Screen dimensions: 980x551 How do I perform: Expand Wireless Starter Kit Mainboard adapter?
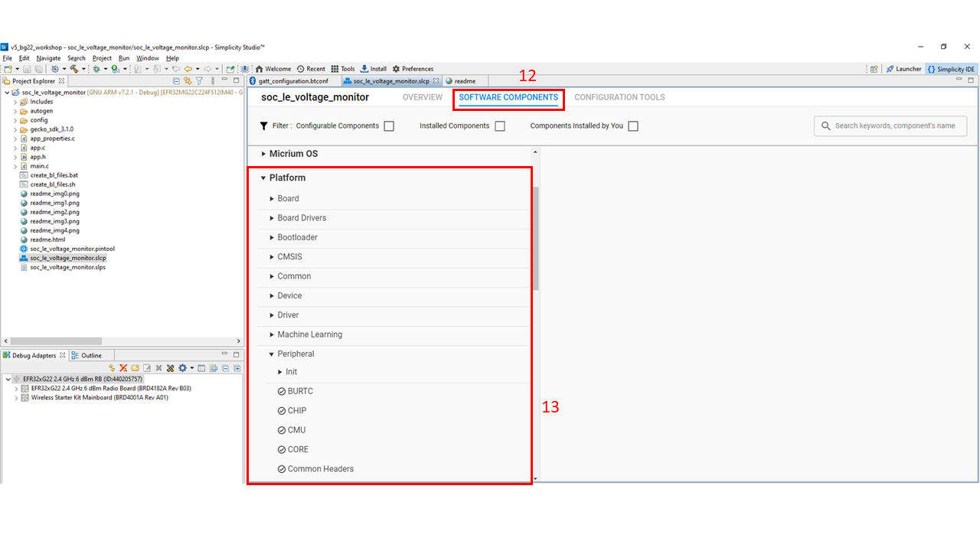click(15, 398)
